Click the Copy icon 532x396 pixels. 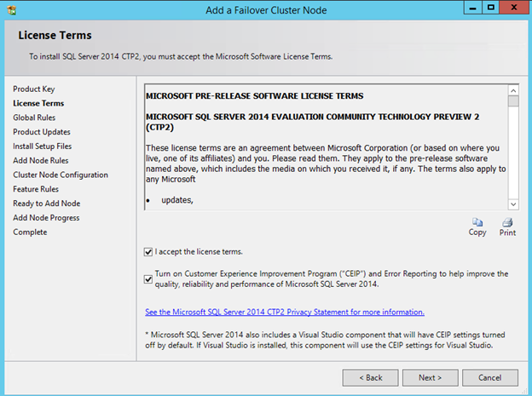pyautogui.click(x=477, y=222)
